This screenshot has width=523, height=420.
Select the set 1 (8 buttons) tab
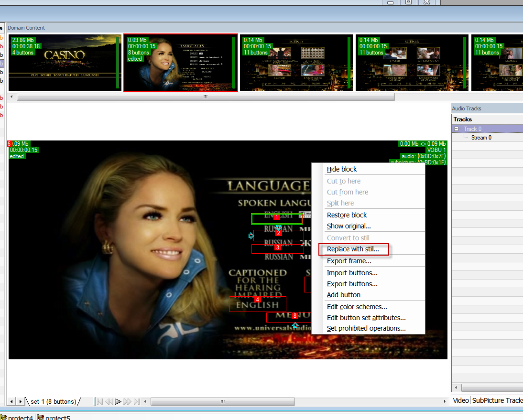click(54, 402)
